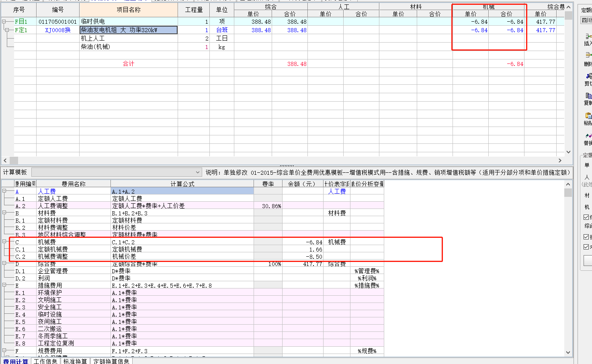Open the 计算模板 dropdown

(x=197, y=172)
